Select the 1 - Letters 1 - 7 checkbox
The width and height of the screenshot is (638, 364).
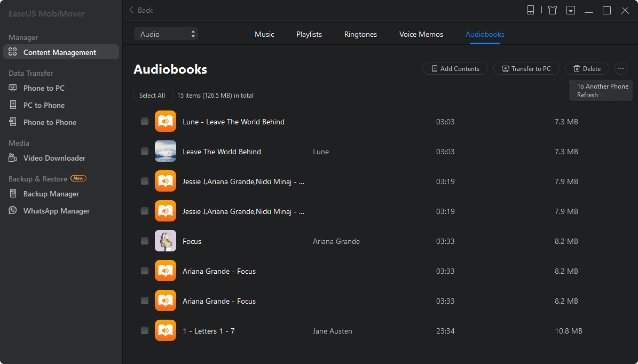[145, 331]
